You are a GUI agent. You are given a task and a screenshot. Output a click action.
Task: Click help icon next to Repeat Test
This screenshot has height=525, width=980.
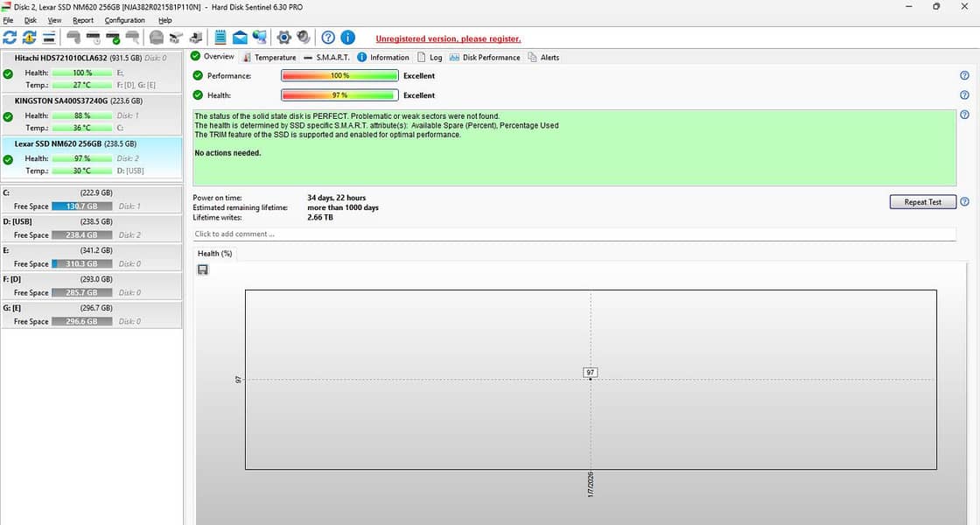coord(964,202)
